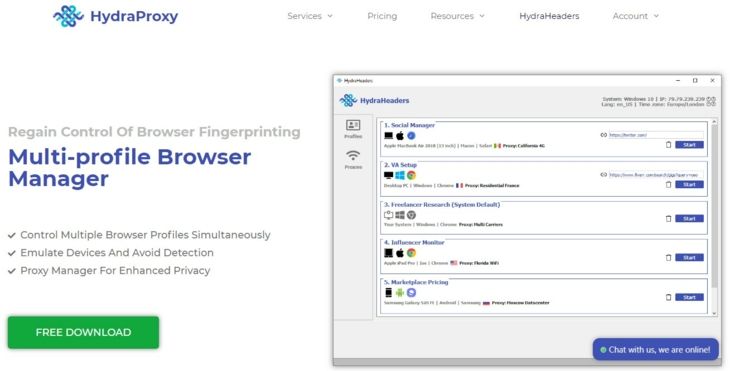Click the profile list scrollbar down arrow

(x=714, y=314)
